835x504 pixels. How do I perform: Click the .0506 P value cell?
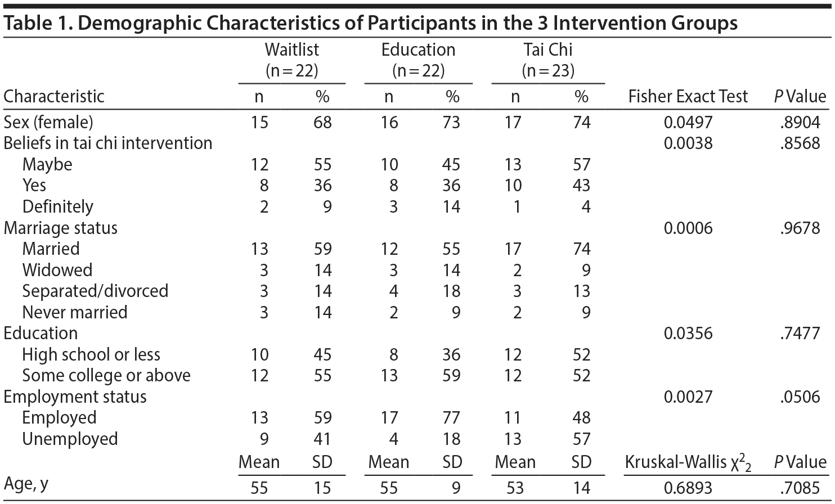click(800, 397)
